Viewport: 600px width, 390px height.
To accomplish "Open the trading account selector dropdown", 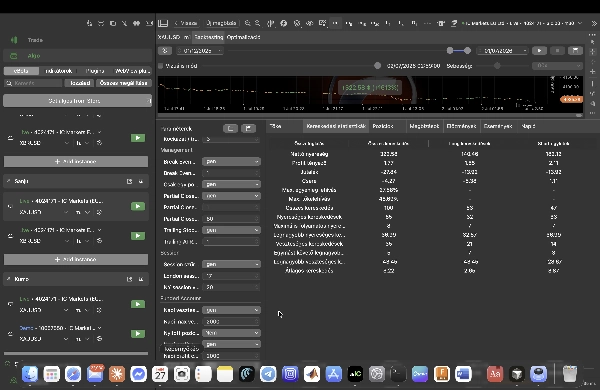I will point(522,23).
